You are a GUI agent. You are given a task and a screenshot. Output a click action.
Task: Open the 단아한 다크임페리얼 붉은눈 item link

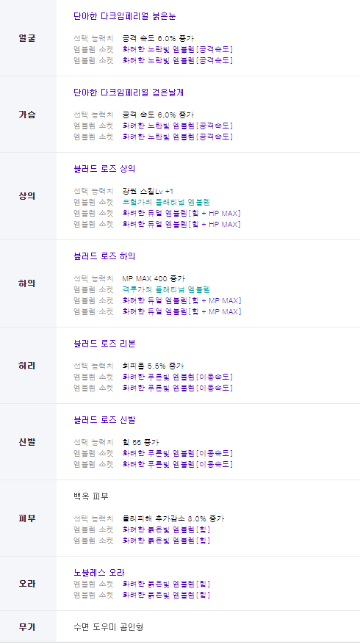pos(124,16)
